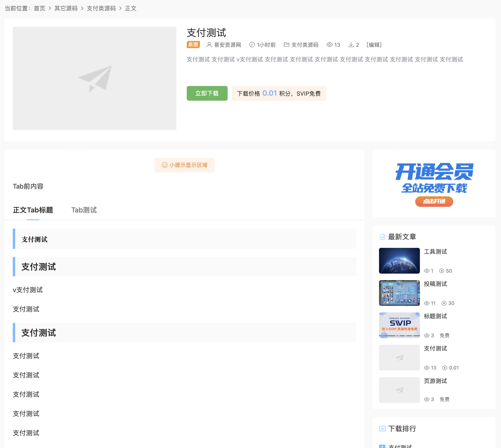Click the folder icon before 支付类源码

click(286, 45)
